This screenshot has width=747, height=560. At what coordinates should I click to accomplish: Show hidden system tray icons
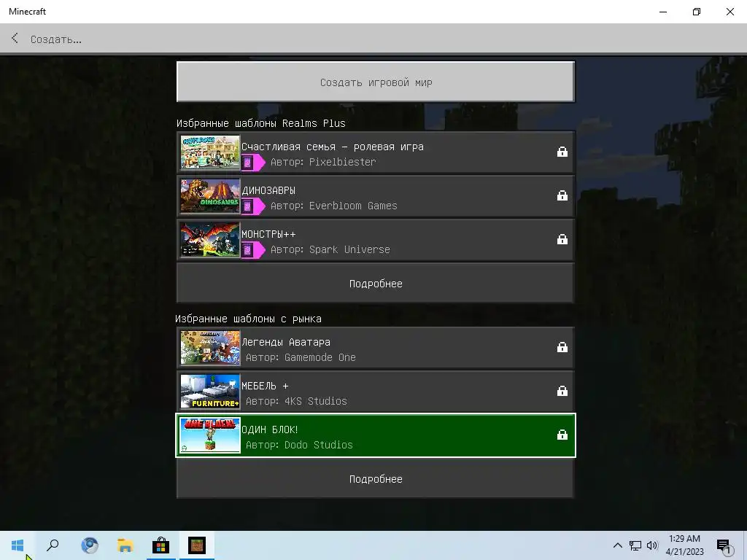coord(617,545)
